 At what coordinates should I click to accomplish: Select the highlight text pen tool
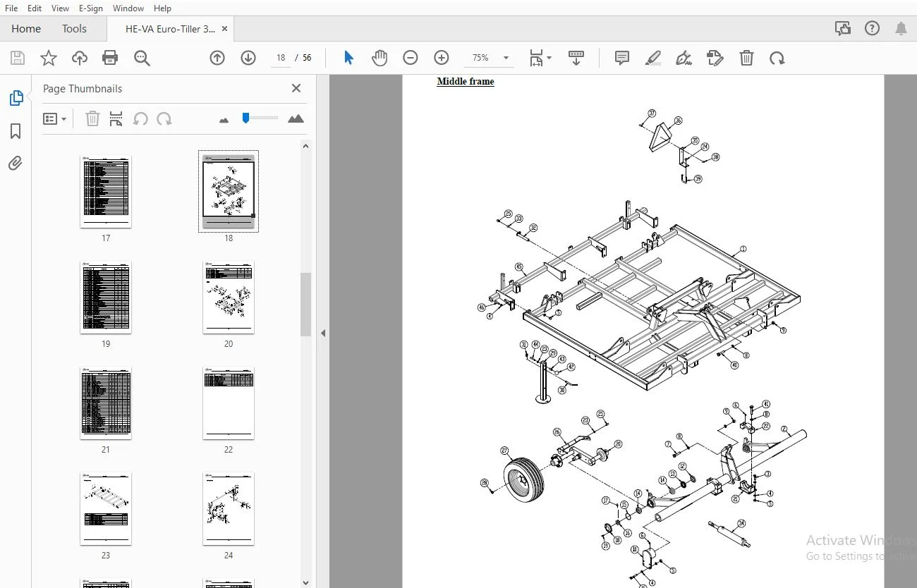click(653, 58)
